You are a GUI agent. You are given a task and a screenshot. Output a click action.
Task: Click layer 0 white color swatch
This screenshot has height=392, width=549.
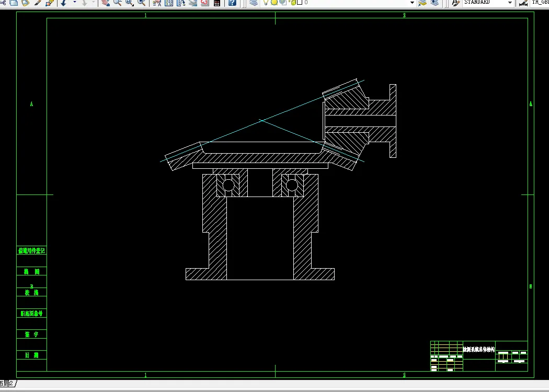tap(300, 2)
